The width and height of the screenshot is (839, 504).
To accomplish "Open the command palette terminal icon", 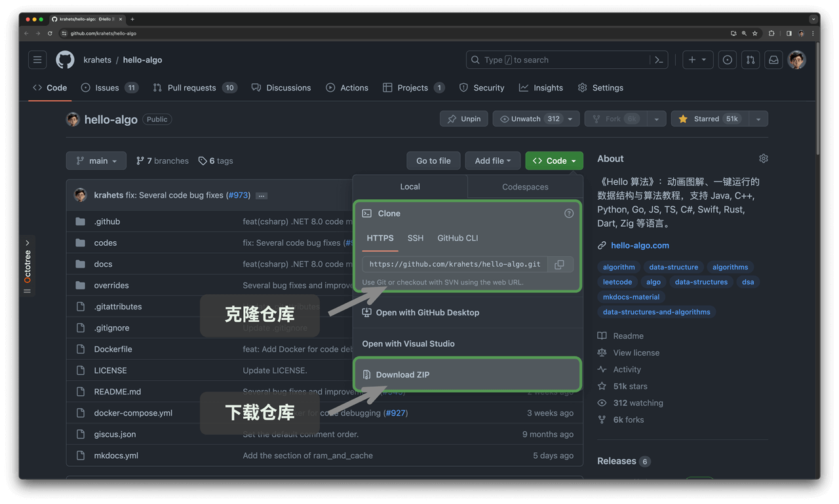I will [x=659, y=60].
